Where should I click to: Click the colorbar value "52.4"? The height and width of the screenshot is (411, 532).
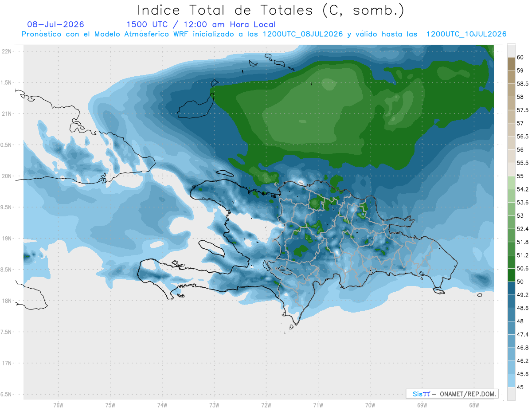pyautogui.click(x=523, y=229)
